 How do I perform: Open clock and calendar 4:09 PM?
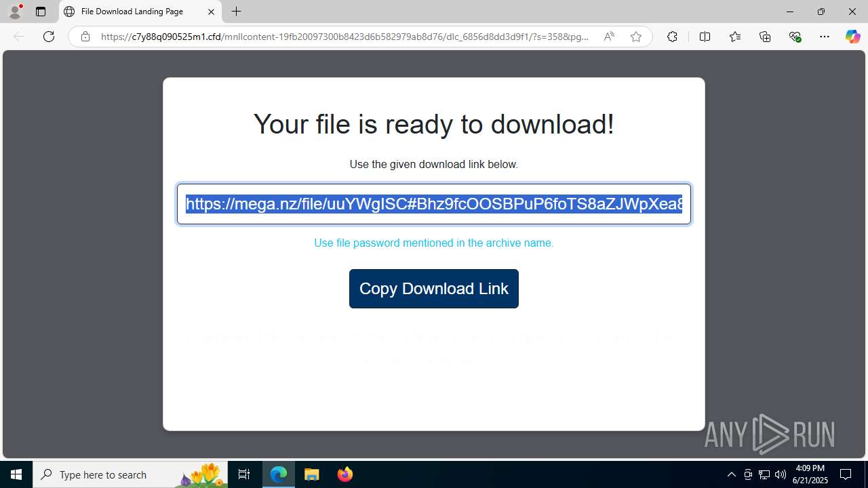(810, 474)
